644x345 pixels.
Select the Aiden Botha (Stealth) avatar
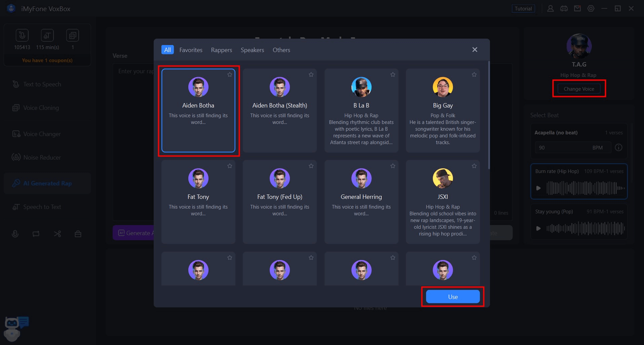(280, 87)
